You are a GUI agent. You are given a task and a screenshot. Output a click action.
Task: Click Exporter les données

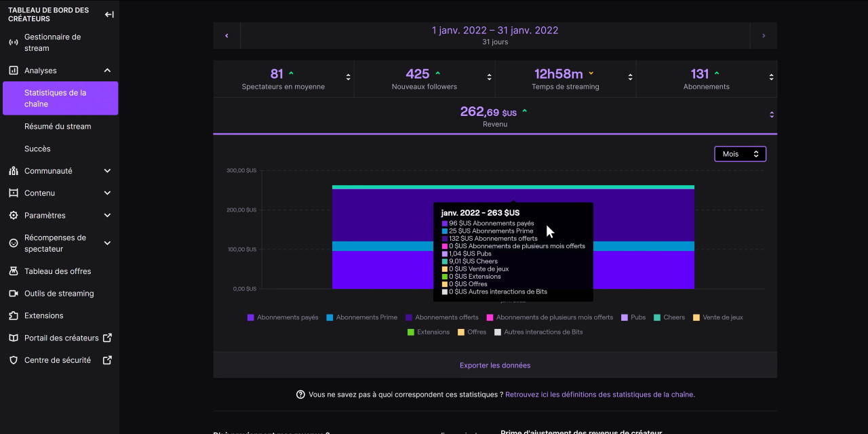point(495,366)
